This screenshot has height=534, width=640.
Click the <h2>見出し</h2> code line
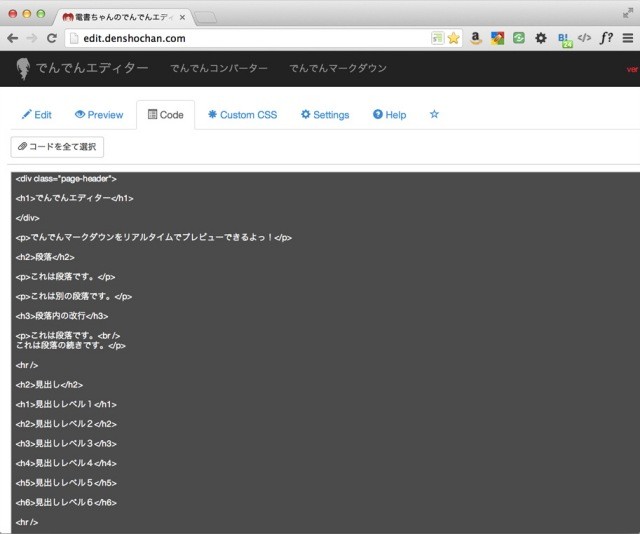click(x=49, y=385)
